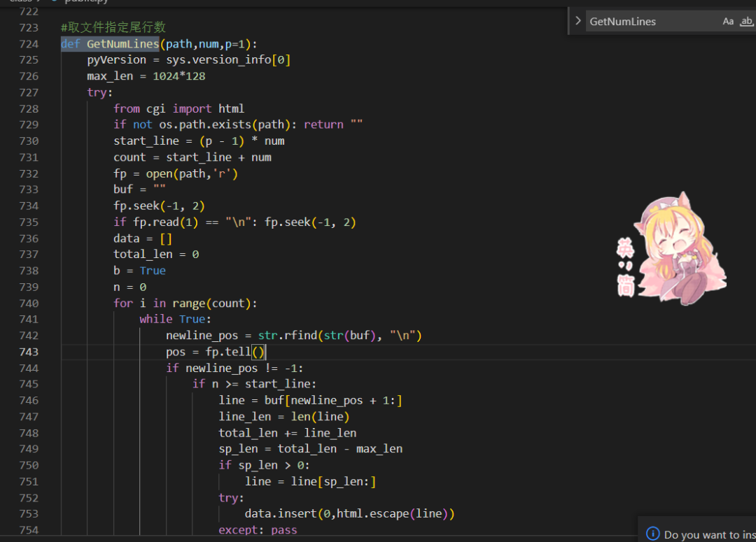756x542 pixels.
Task: Click 'str.rfind' on line 742
Action: [288, 336]
